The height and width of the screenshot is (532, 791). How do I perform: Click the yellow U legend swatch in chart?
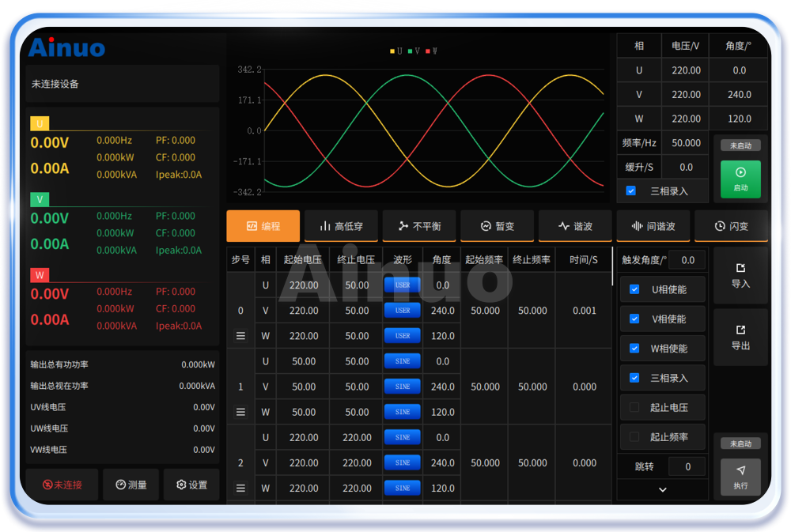(392, 51)
